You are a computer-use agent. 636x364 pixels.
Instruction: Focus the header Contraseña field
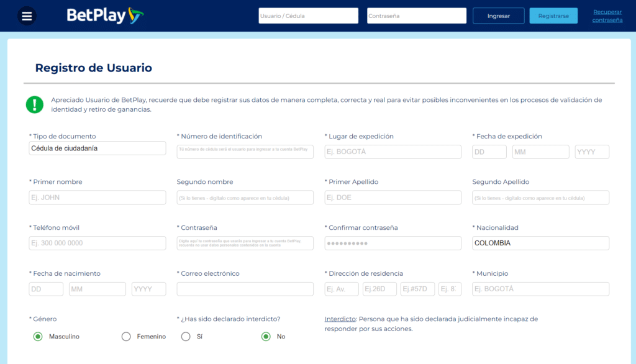click(x=416, y=16)
